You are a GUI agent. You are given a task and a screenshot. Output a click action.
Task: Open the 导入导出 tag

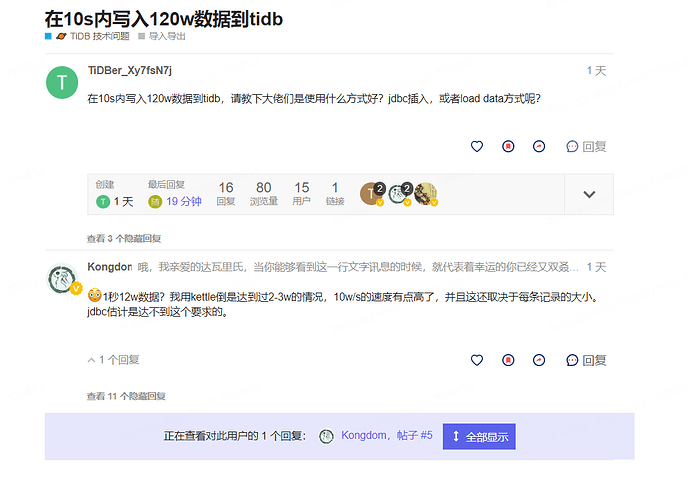tap(166, 36)
